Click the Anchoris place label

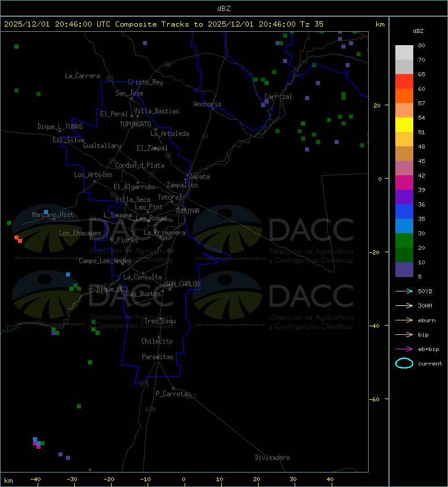click(207, 104)
